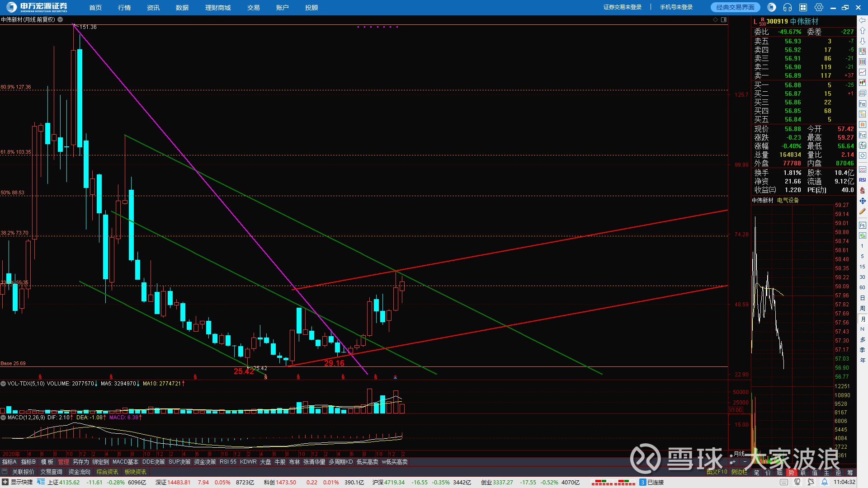Screen dimensions: 868x488
Task: Click the satellite dish icon in status bar
Action: pyautogui.click(x=811, y=482)
